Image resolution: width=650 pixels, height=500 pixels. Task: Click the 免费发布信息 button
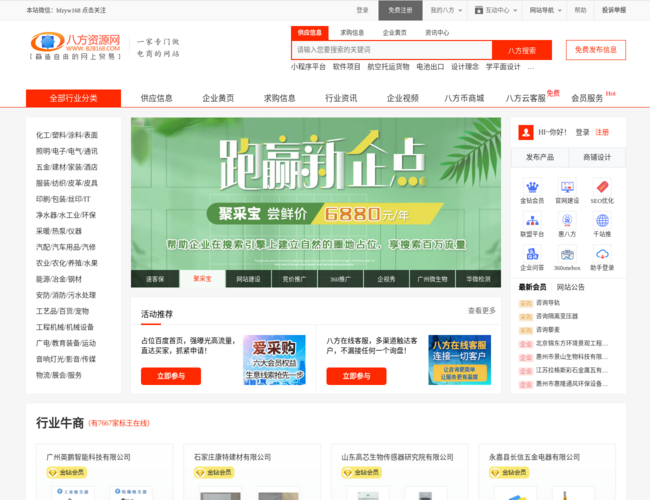point(596,50)
